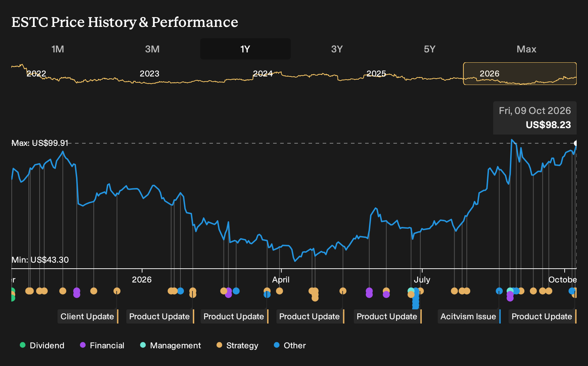The width and height of the screenshot is (588, 366).
Task: Click the purple Financial legend dot
Action: point(83,345)
